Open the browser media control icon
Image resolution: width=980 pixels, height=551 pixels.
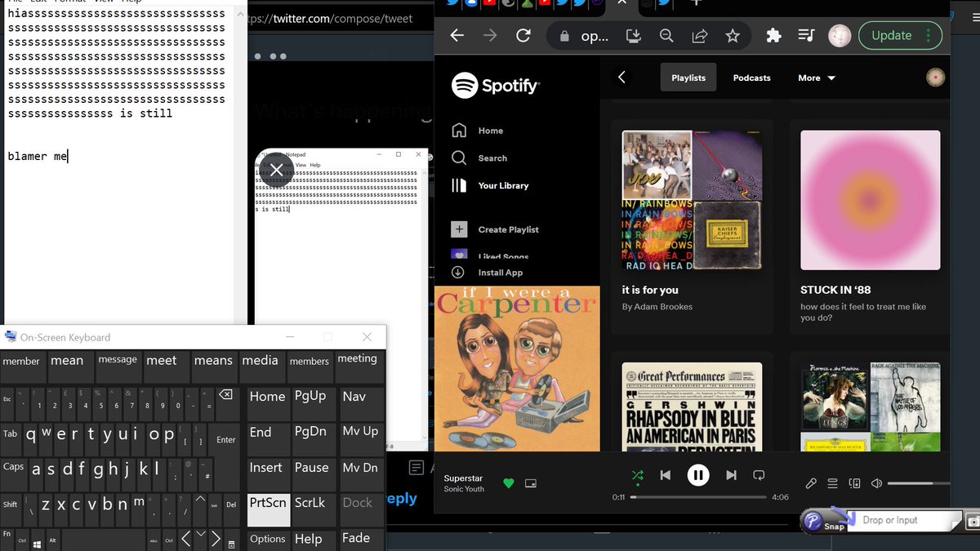(807, 36)
